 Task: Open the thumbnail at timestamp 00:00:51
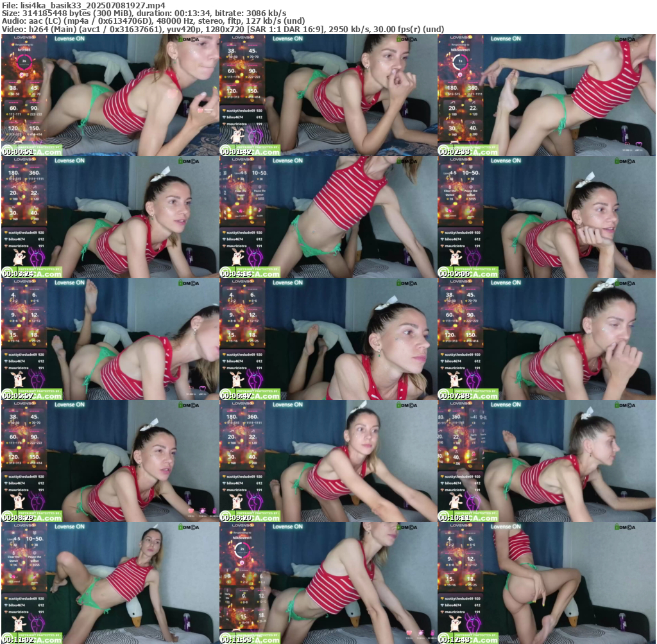pyautogui.click(x=110, y=95)
